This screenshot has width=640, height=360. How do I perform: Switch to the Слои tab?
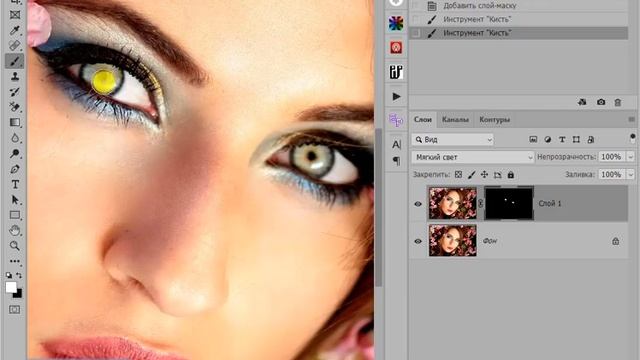click(422, 120)
